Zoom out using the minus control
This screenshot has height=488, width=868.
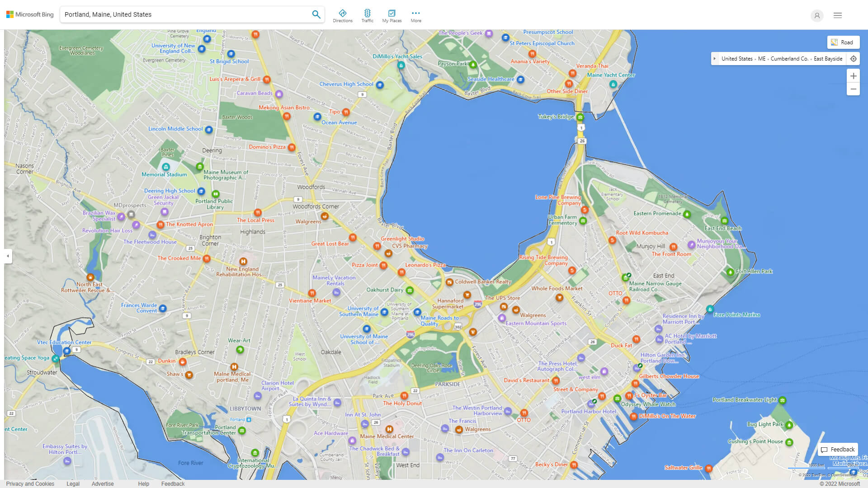pyautogui.click(x=854, y=89)
